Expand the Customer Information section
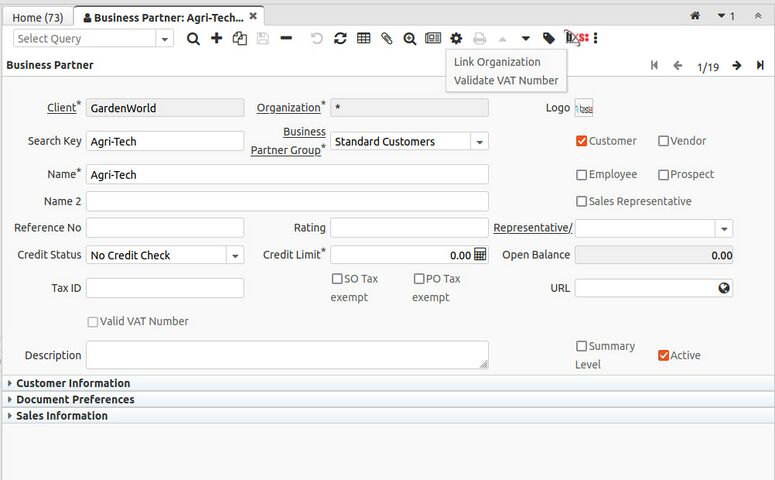The width and height of the screenshot is (775, 480). pos(73,383)
